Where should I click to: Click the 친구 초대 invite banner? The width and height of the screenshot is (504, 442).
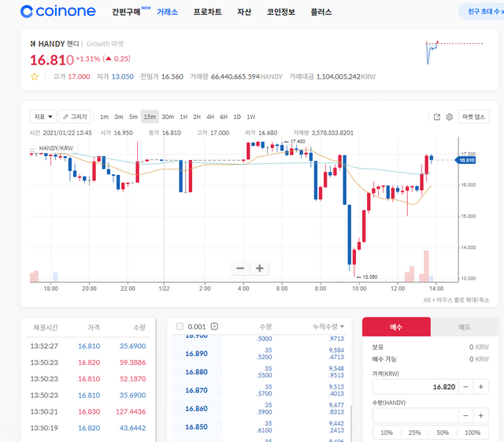[x=481, y=12]
